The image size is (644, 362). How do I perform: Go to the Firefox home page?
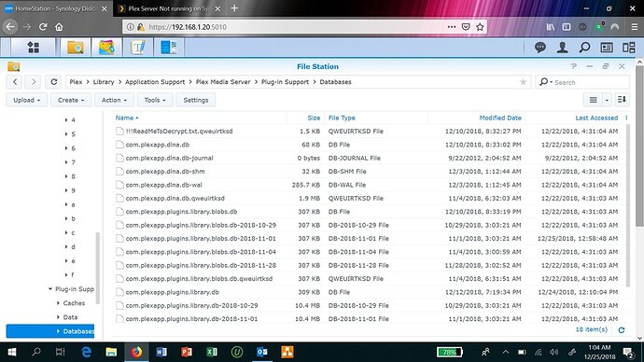point(59,27)
